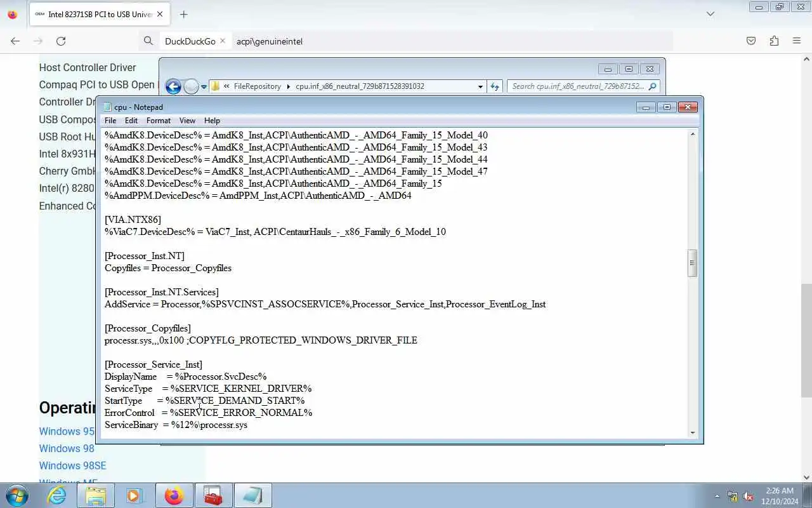
Task: Remove the DuckDuckGo search engine chip
Action: [x=222, y=41]
